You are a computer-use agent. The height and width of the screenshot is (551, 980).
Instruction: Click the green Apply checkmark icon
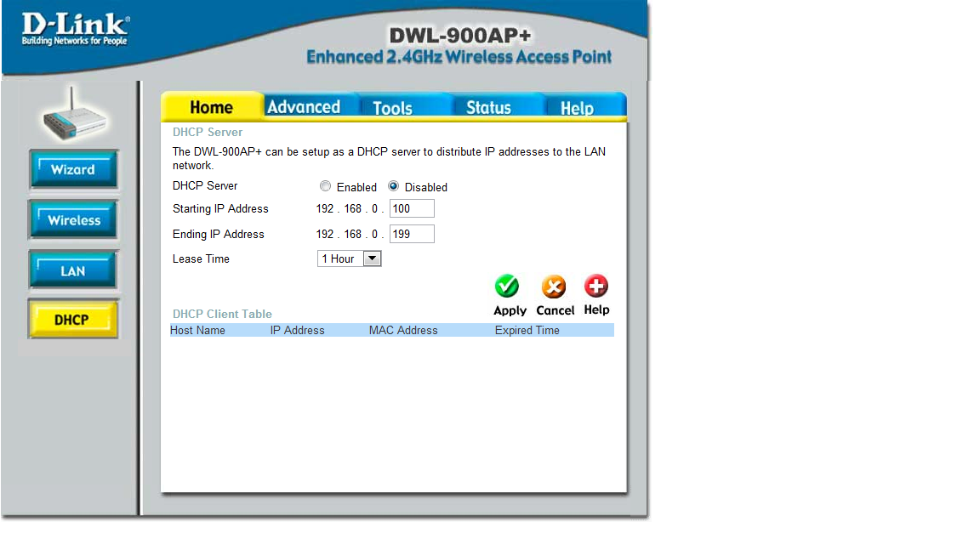(507, 286)
